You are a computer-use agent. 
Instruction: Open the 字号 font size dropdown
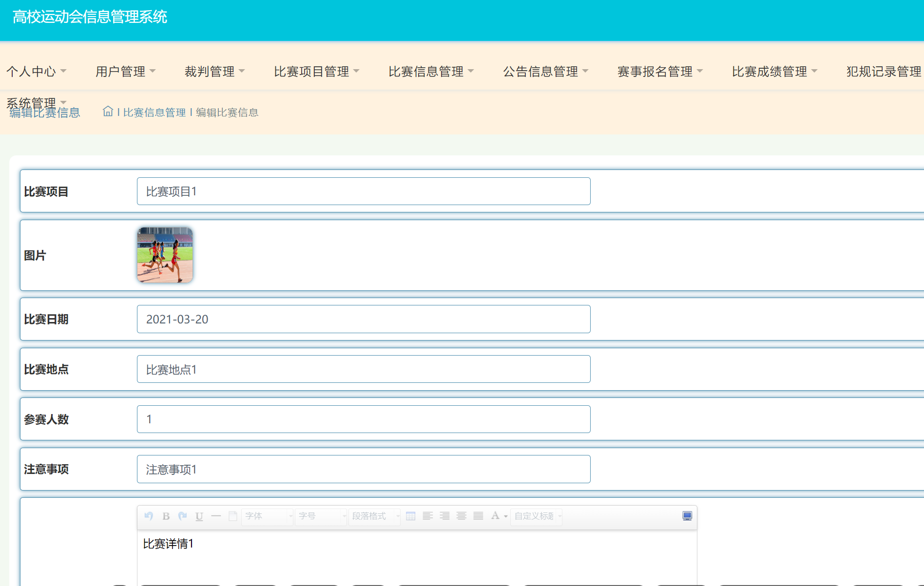point(320,517)
